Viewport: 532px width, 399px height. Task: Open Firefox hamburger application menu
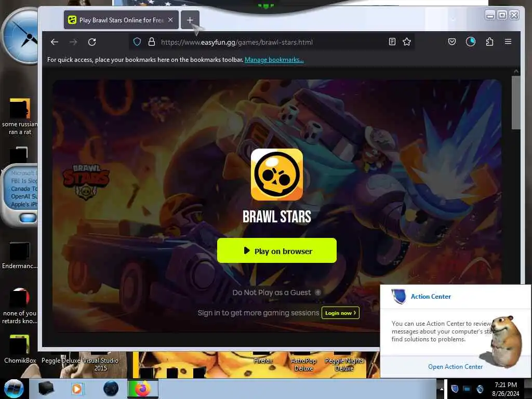(x=508, y=42)
